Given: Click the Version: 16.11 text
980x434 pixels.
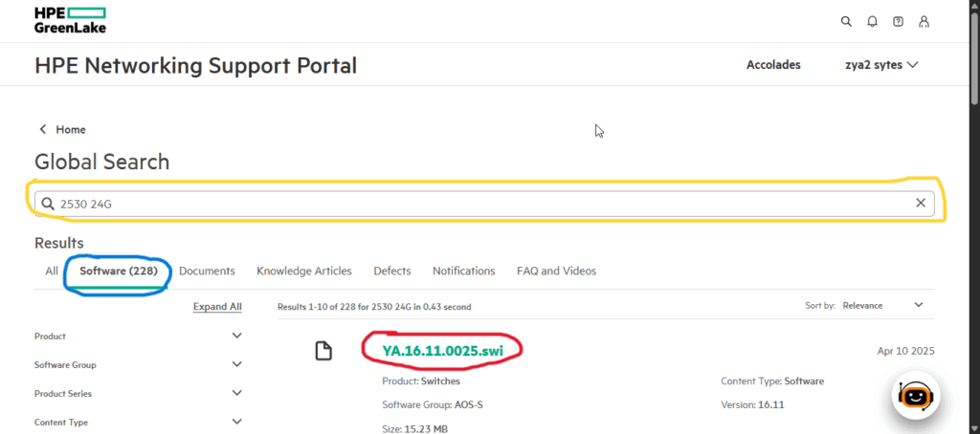Looking at the screenshot, I should pos(752,404).
